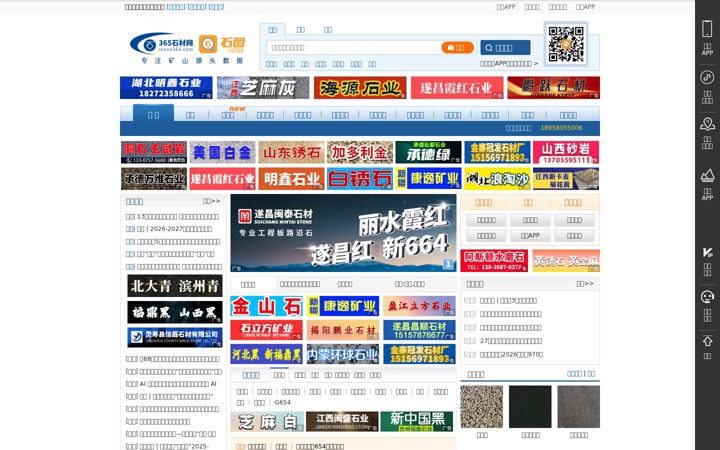Click the 金山石 banner

point(266,306)
